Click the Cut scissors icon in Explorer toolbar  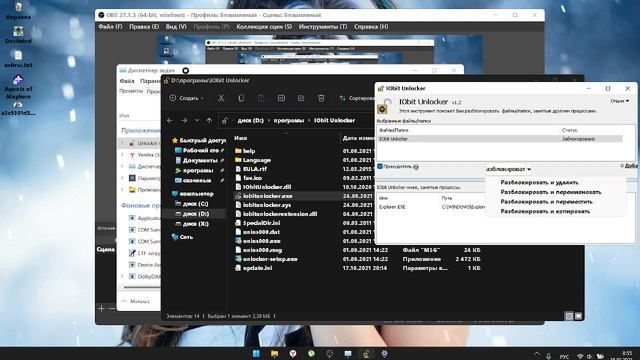[x=221, y=98]
